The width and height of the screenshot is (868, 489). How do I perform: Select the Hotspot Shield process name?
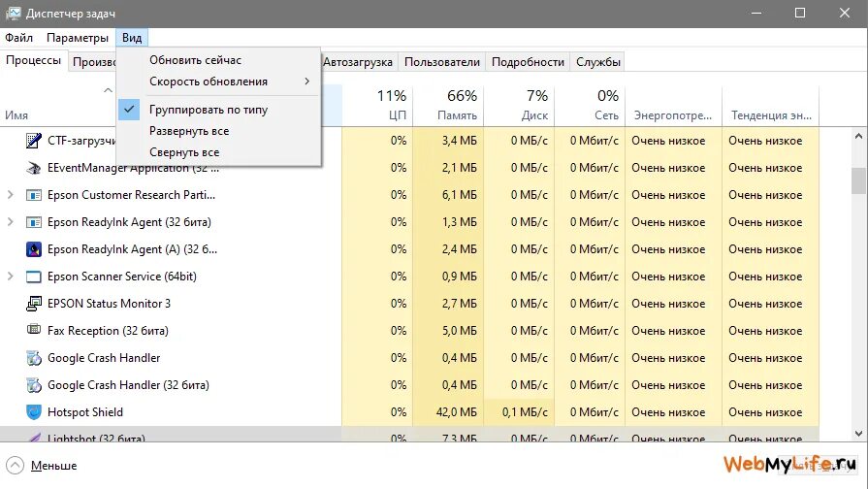pyautogui.click(x=85, y=412)
